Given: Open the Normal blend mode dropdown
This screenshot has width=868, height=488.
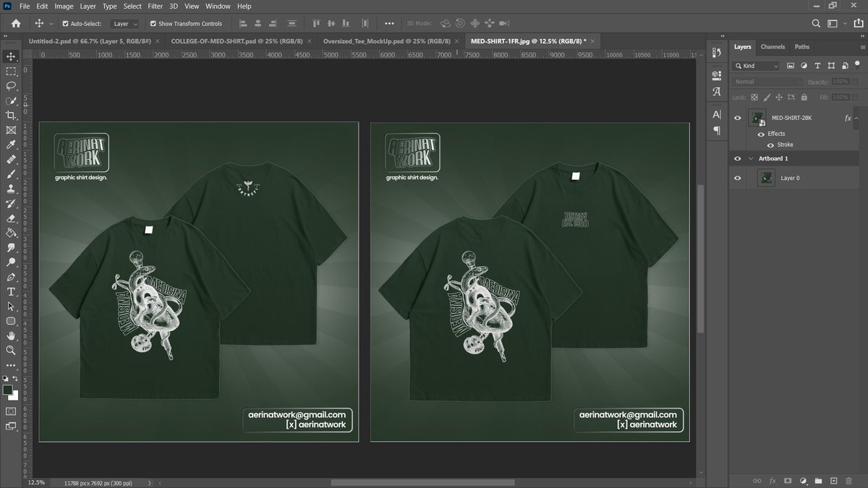Looking at the screenshot, I should point(768,82).
